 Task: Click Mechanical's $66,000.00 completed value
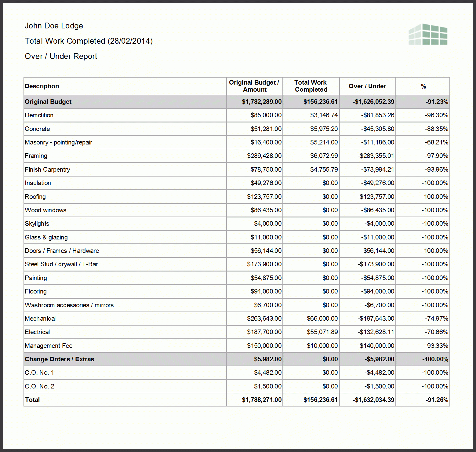tap(322, 319)
